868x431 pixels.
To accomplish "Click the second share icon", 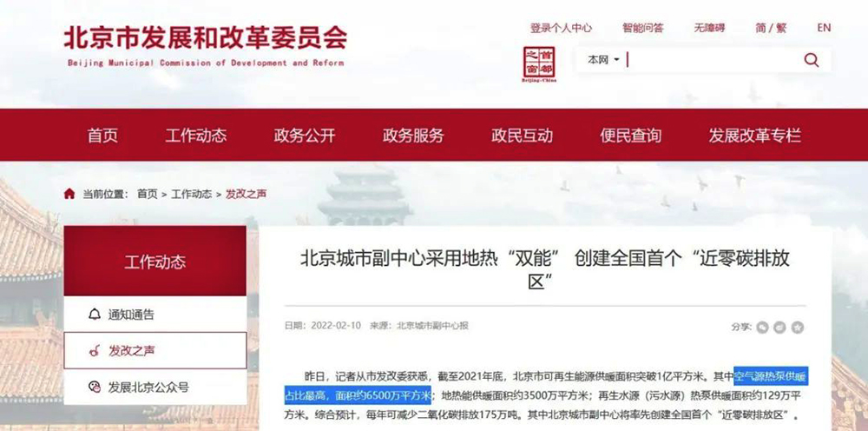I will 780,328.
